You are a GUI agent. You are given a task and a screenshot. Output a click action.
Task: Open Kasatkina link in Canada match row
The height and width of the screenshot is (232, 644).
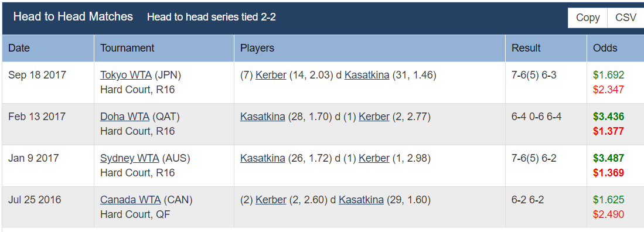click(x=361, y=200)
